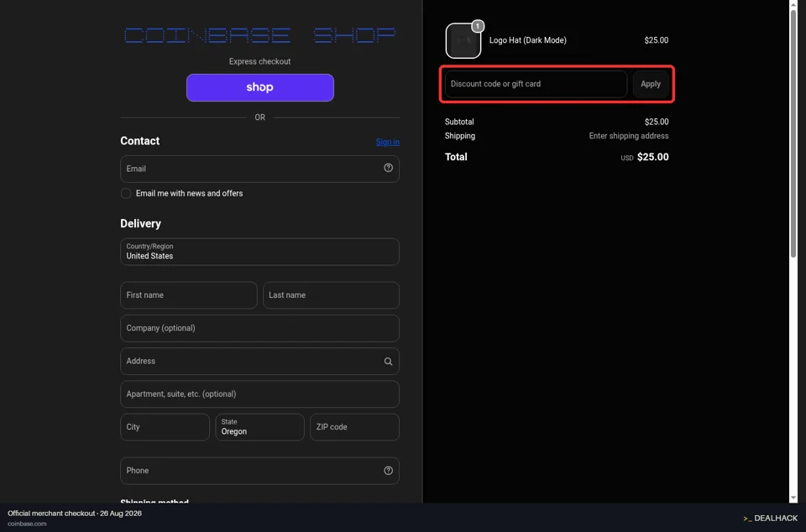The width and height of the screenshot is (806, 532).
Task: Focus the Company (optional) field
Action: 259,328
